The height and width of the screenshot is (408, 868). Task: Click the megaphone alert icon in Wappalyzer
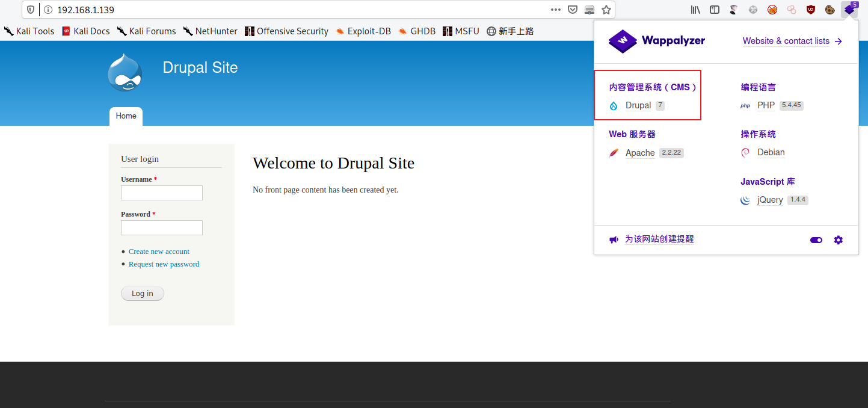tap(614, 240)
